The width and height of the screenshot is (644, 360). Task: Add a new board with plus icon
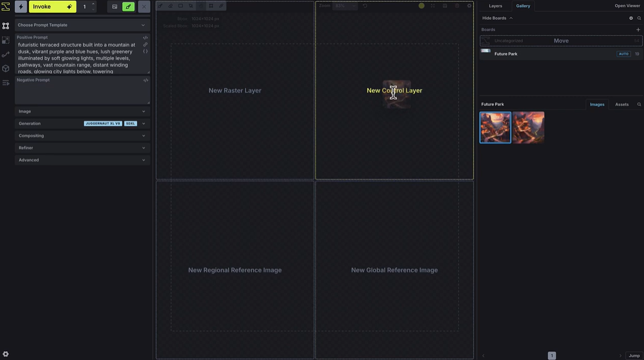638,30
